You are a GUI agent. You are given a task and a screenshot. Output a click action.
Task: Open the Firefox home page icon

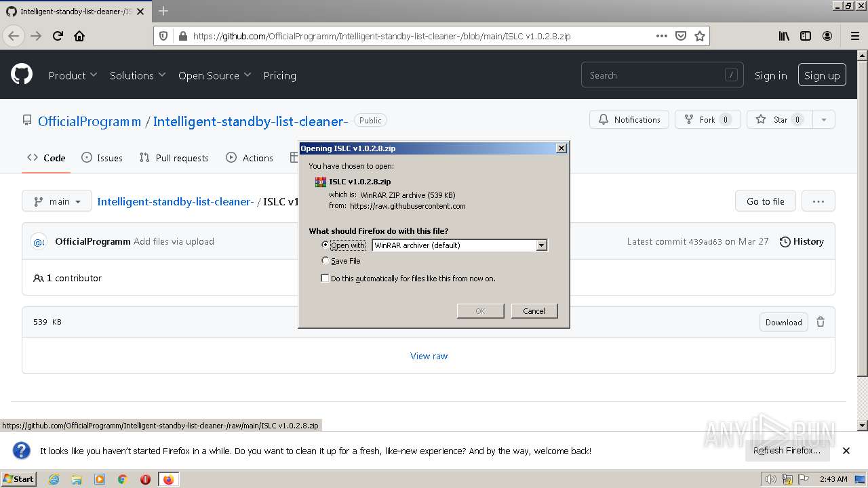(x=79, y=36)
